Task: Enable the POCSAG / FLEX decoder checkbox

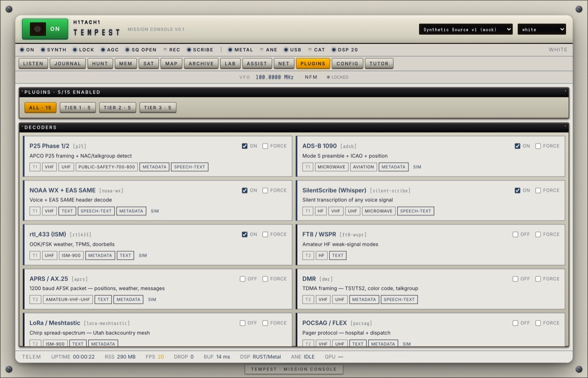Action: [515, 323]
